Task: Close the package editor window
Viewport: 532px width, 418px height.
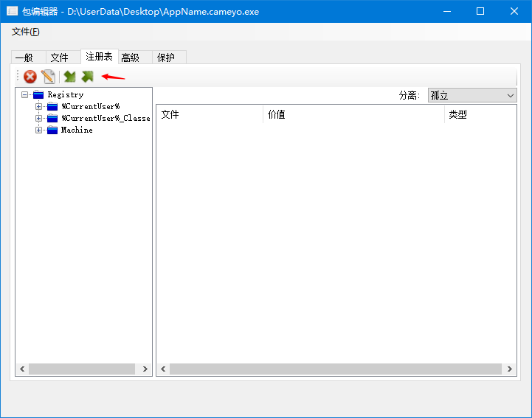Action: (x=514, y=11)
